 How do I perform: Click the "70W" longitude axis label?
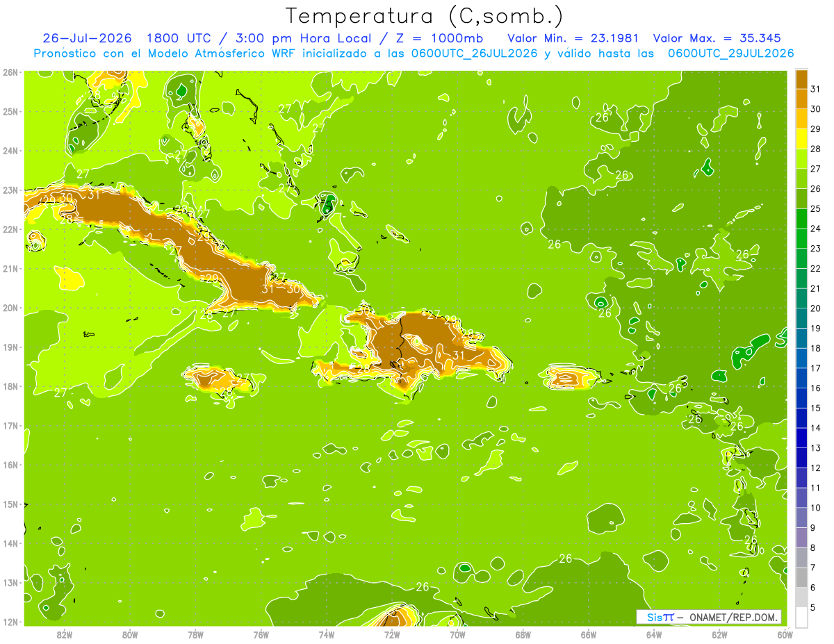pyautogui.click(x=457, y=634)
